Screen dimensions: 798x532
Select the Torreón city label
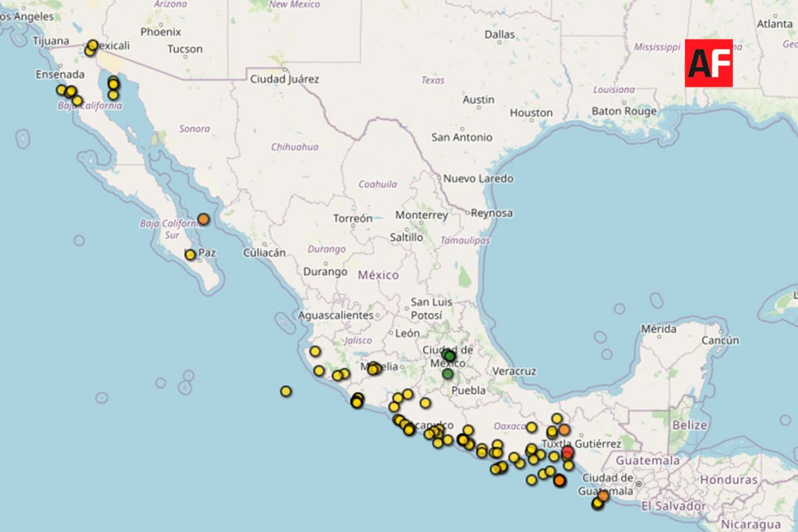click(353, 219)
